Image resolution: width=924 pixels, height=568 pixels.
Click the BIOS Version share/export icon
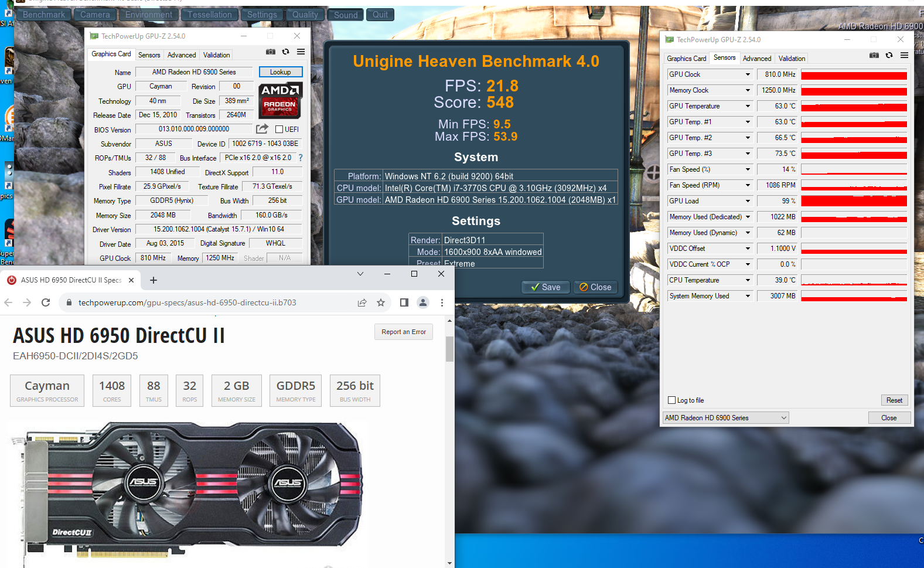coord(262,129)
